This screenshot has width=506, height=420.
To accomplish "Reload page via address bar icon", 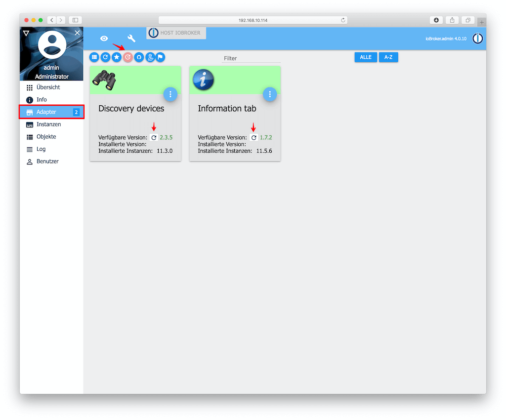I will (x=343, y=20).
